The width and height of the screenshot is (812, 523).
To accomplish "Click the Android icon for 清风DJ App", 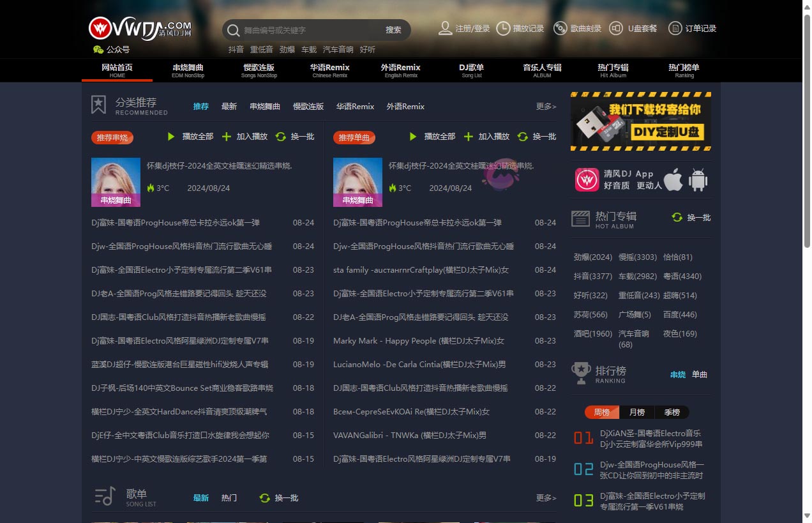I will pyautogui.click(x=698, y=180).
